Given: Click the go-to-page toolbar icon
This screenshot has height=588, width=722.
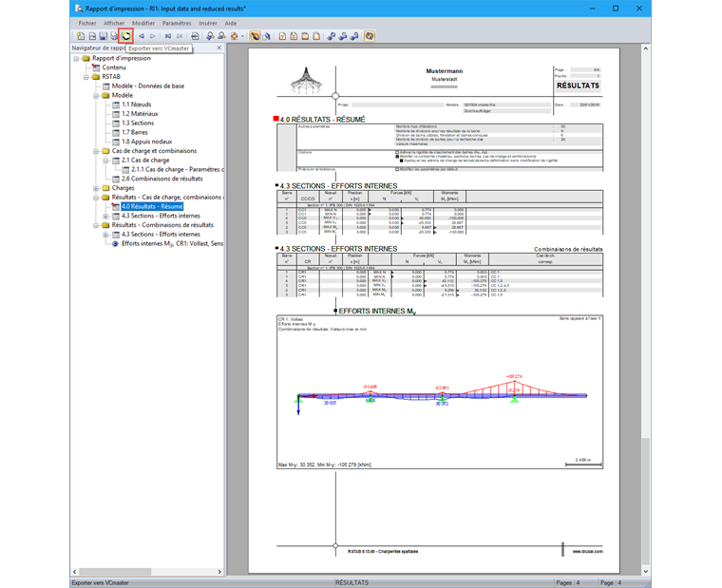Looking at the screenshot, I should pyautogui.click(x=195, y=36).
